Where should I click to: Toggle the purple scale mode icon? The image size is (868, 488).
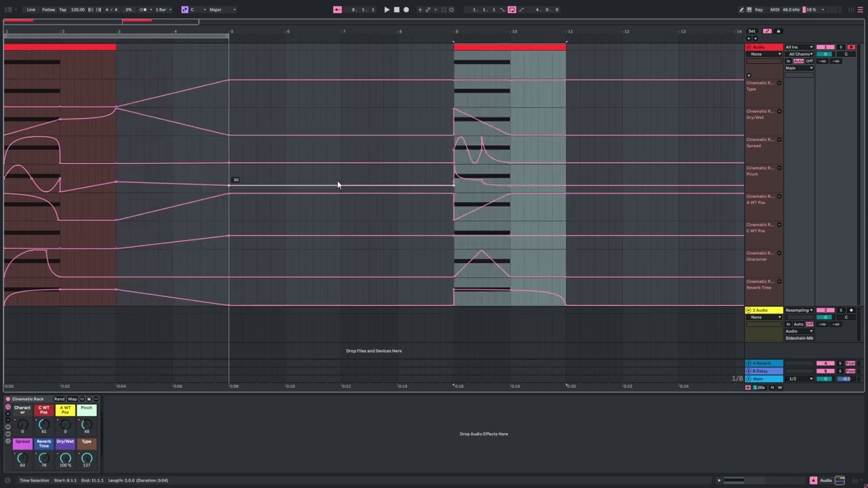(x=184, y=9)
